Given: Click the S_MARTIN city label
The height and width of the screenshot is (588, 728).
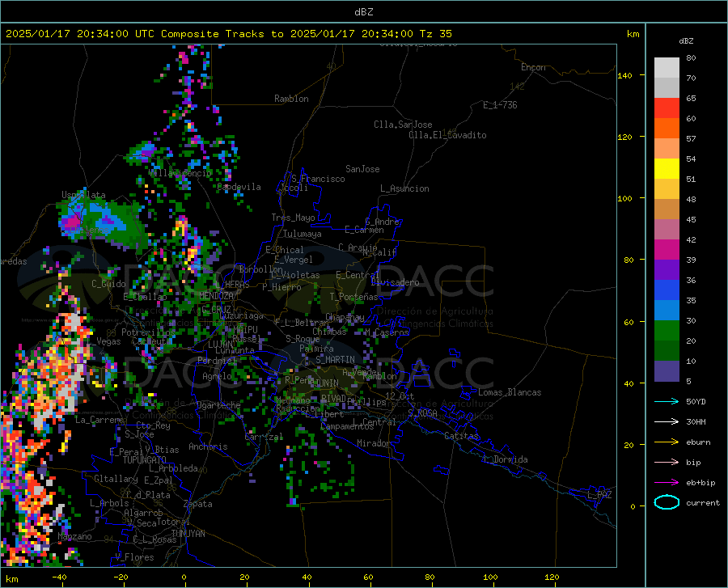Looking at the screenshot, I should [x=335, y=360].
